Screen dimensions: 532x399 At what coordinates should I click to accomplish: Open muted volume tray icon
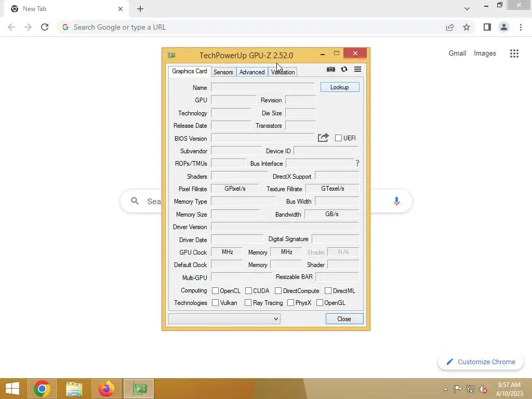(x=483, y=389)
